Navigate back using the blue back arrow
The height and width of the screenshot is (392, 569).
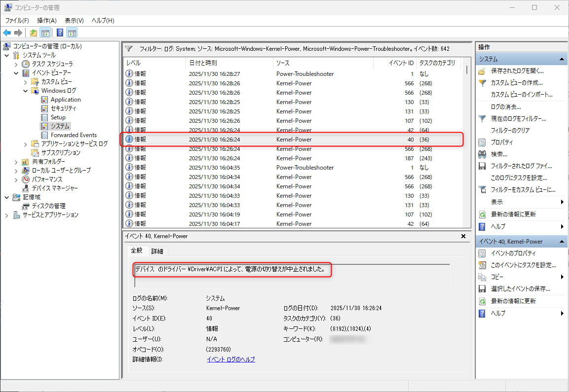[6, 33]
